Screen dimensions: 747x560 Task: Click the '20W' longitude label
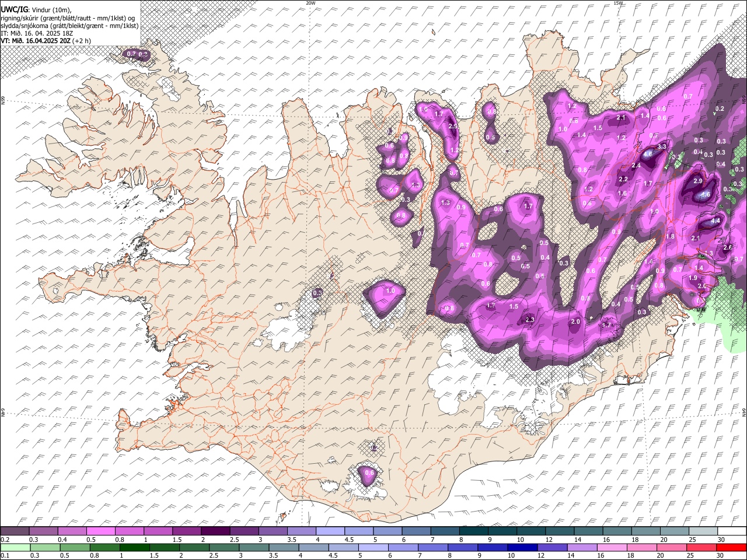tap(310, 3)
